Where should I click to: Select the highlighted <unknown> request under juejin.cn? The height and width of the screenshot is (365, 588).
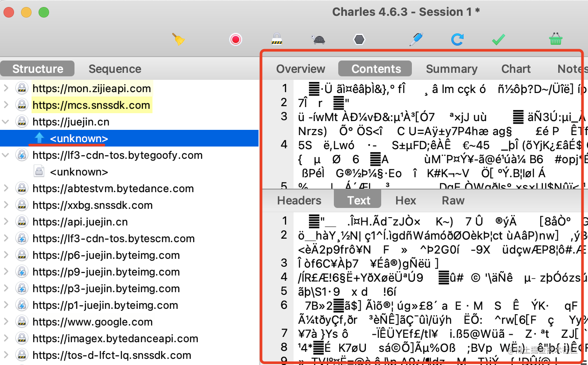click(x=129, y=138)
